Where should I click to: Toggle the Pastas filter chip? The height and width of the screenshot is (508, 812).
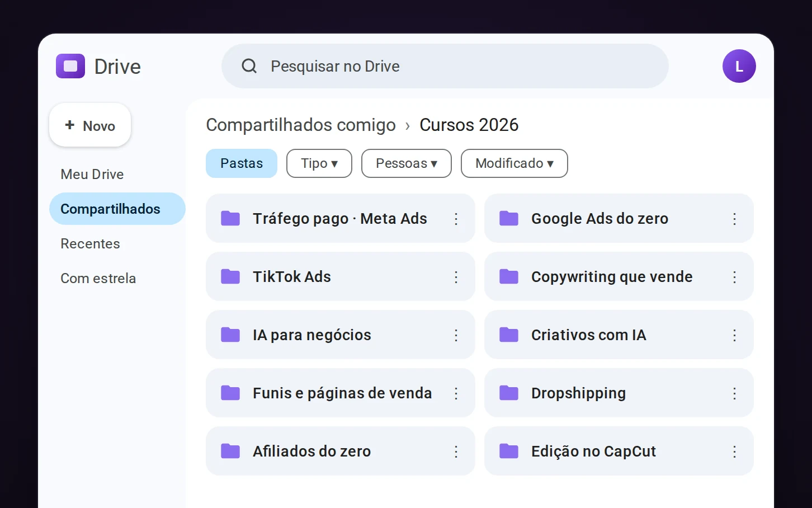(242, 163)
